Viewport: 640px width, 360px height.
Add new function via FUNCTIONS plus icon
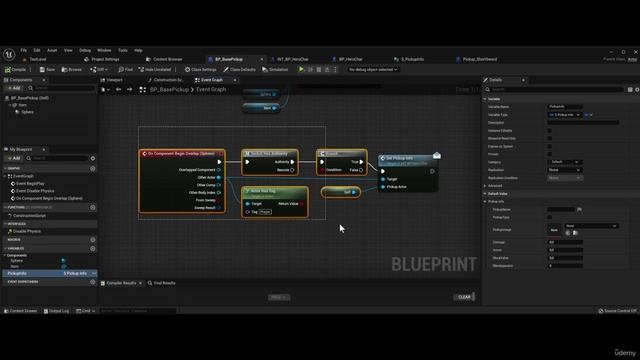[93, 207]
